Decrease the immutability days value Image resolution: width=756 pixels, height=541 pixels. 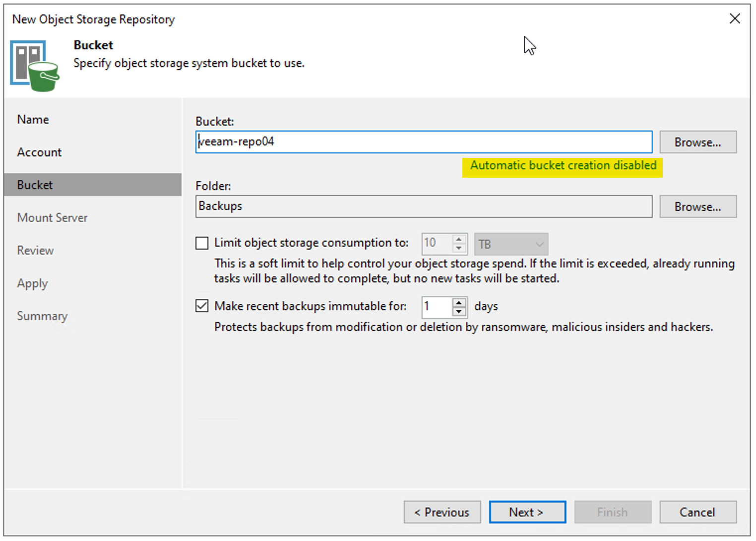tap(459, 312)
